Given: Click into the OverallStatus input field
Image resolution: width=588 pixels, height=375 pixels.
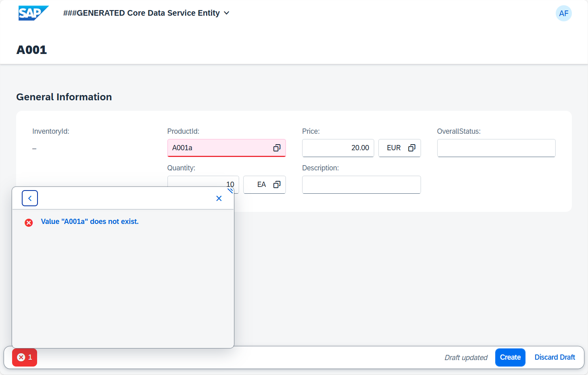Looking at the screenshot, I should click(x=496, y=148).
